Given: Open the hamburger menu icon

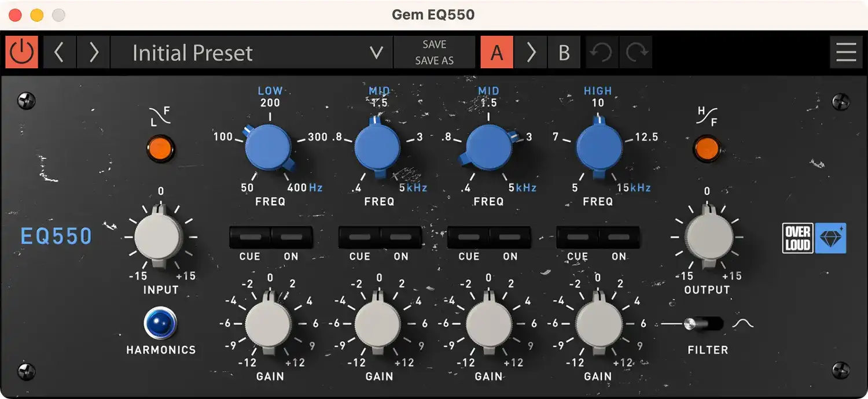Looking at the screenshot, I should point(846,53).
